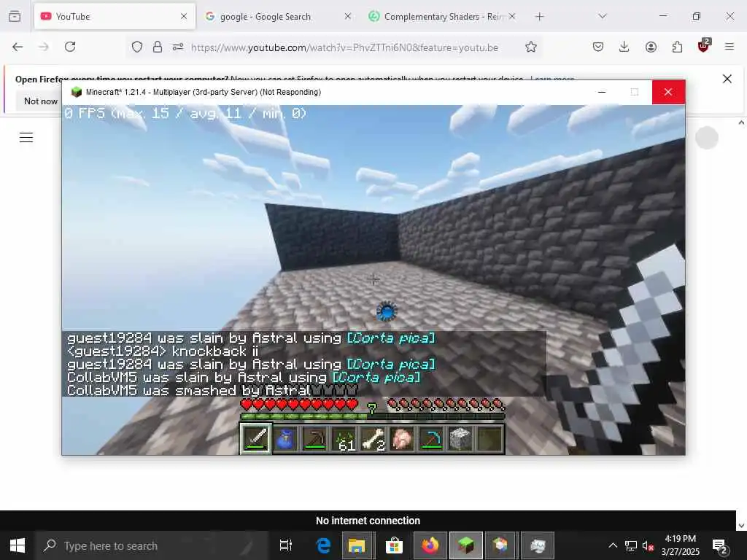The image size is (747, 560).
Task: Show hidden system tray icons
Action: pos(613,545)
